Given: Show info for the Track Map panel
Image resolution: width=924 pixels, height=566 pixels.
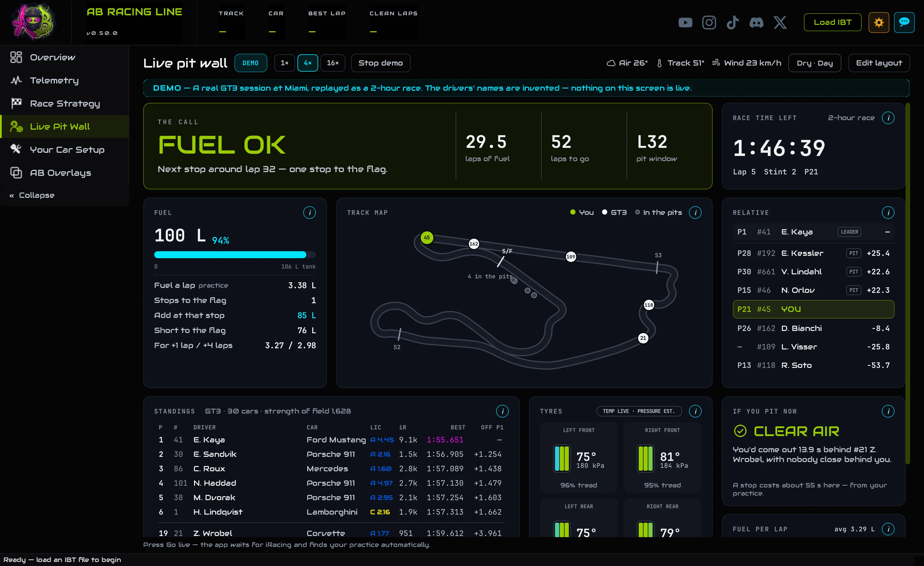Looking at the screenshot, I should [x=695, y=213].
